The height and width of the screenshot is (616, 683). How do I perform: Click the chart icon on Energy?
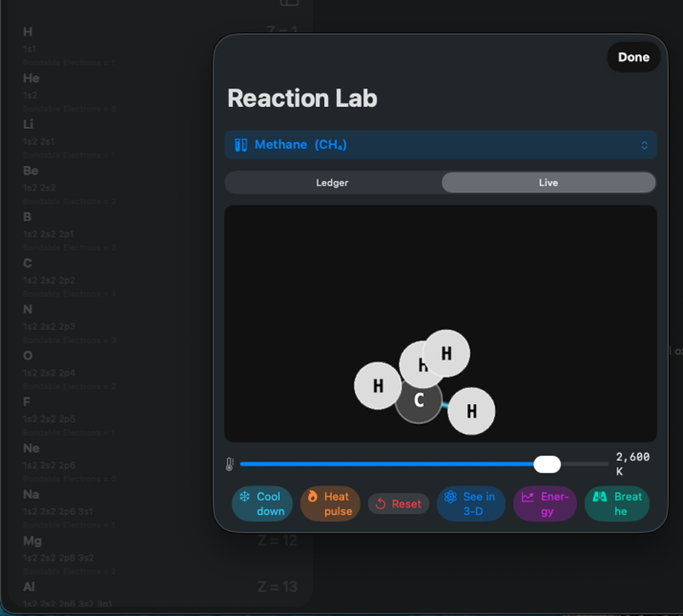pos(528,497)
